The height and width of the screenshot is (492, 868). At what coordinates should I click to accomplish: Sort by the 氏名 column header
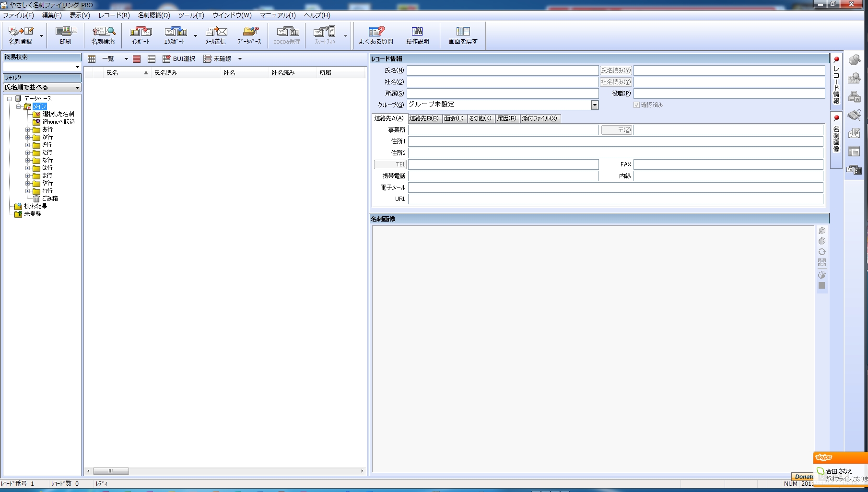(x=127, y=73)
